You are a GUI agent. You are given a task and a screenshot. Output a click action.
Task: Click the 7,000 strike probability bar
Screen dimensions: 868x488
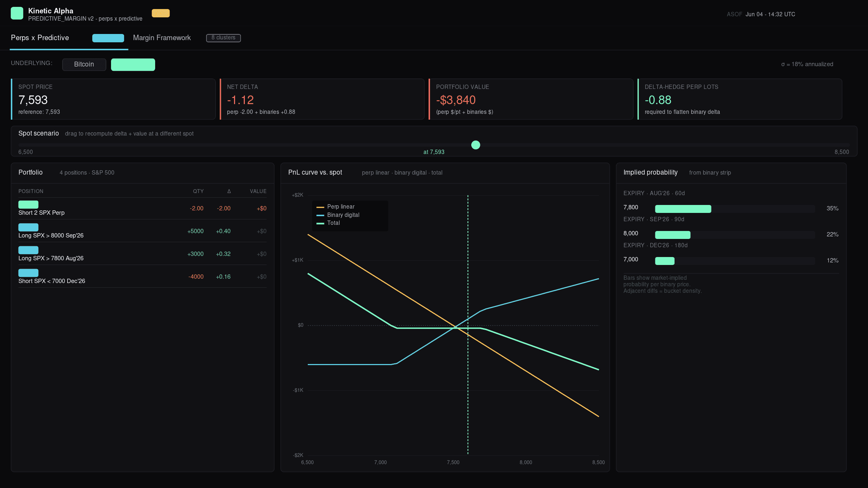tap(735, 261)
